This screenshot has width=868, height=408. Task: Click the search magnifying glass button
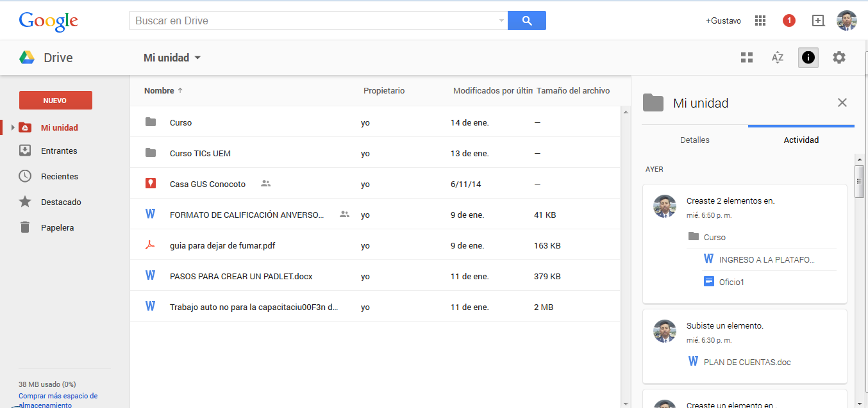point(526,20)
